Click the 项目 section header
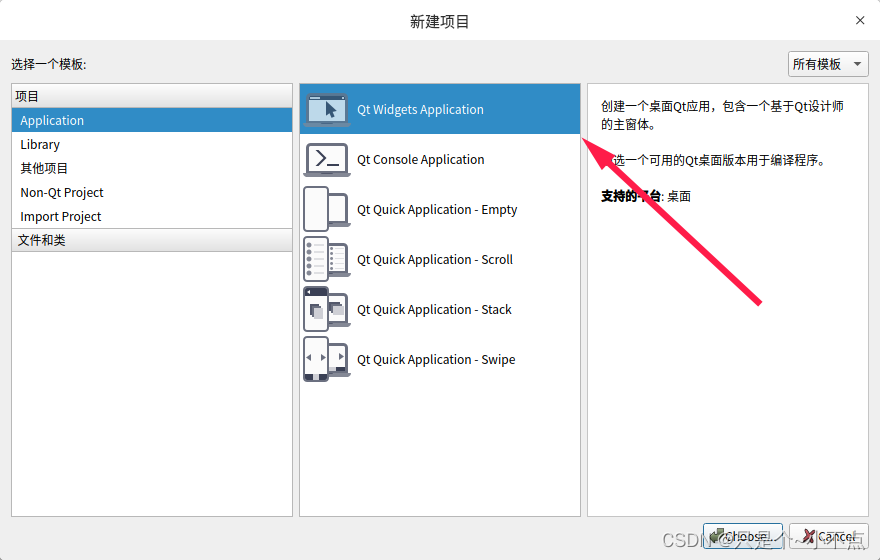Image resolution: width=880 pixels, height=560 pixels. pos(152,96)
